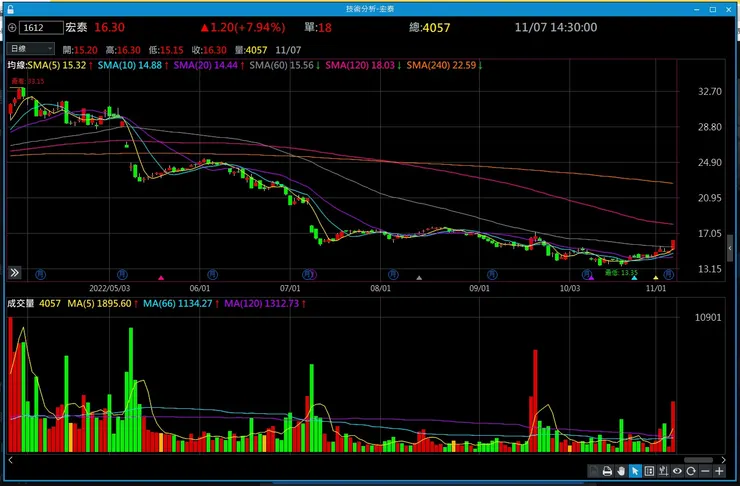Toggle the eye visibility icon
Screen dimensions: 740x486
tap(677, 471)
